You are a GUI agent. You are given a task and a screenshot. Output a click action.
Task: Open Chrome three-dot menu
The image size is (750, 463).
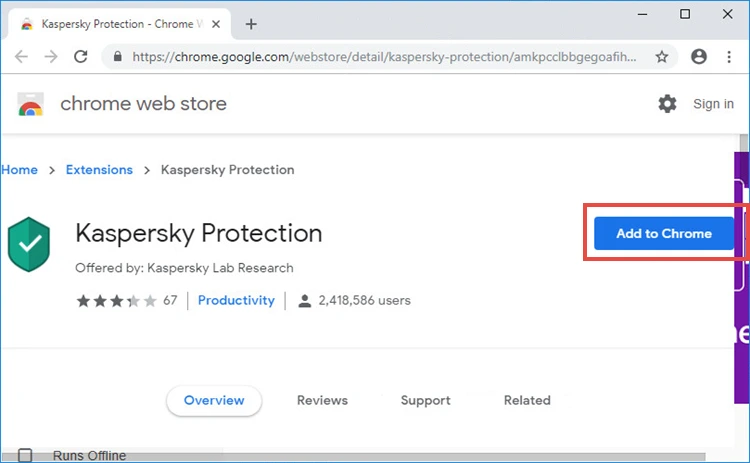tap(729, 57)
